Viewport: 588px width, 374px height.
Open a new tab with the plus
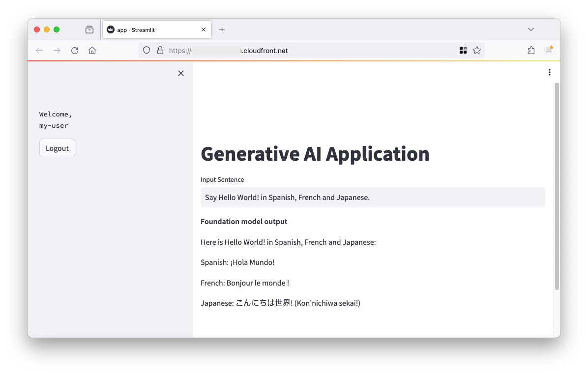[222, 29]
